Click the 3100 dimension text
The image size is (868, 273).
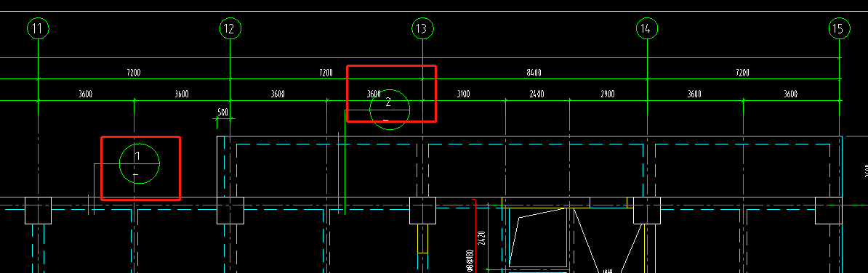tap(463, 94)
